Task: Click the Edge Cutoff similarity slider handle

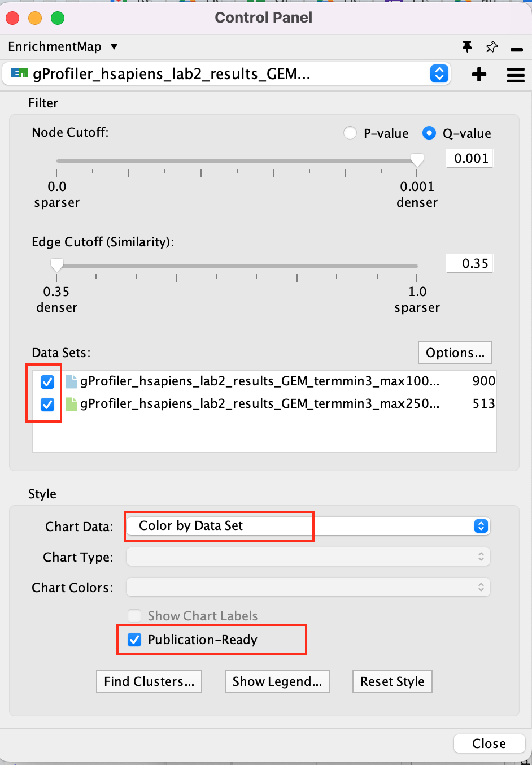Action: [x=56, y=264]
